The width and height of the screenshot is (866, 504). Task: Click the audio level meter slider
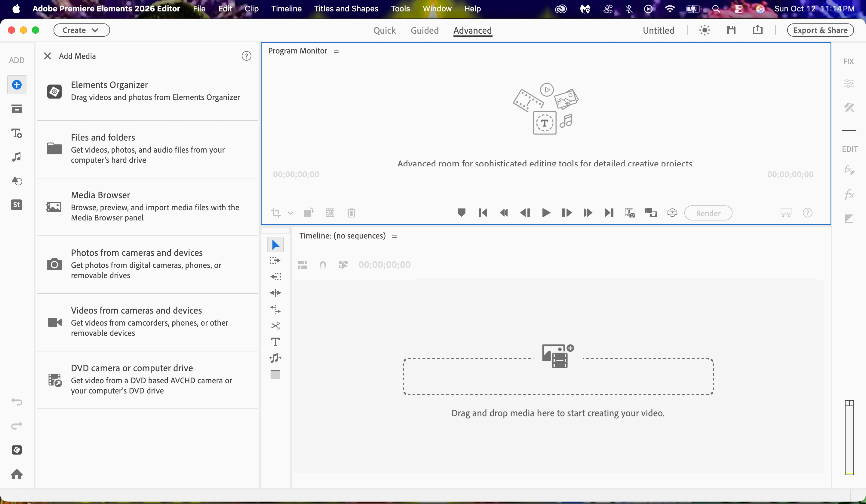pos(849,438)
